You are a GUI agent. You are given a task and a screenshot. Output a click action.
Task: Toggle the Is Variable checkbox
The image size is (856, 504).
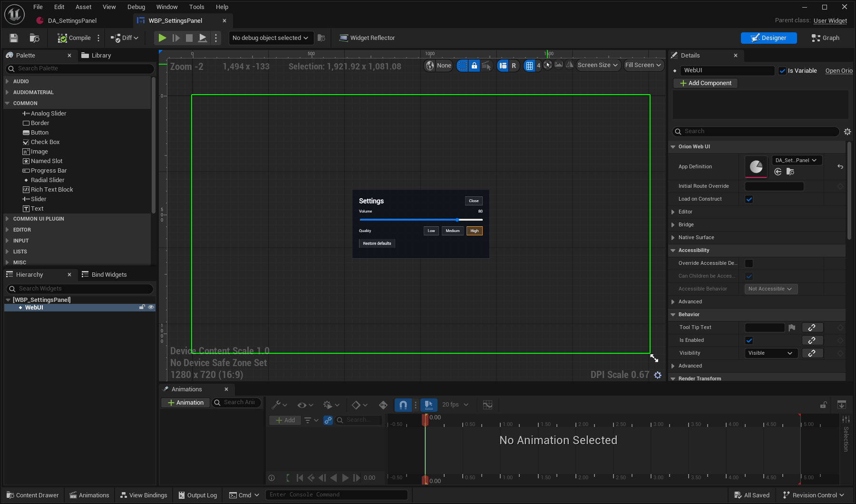pyautogui.click(x=782, y=71)
